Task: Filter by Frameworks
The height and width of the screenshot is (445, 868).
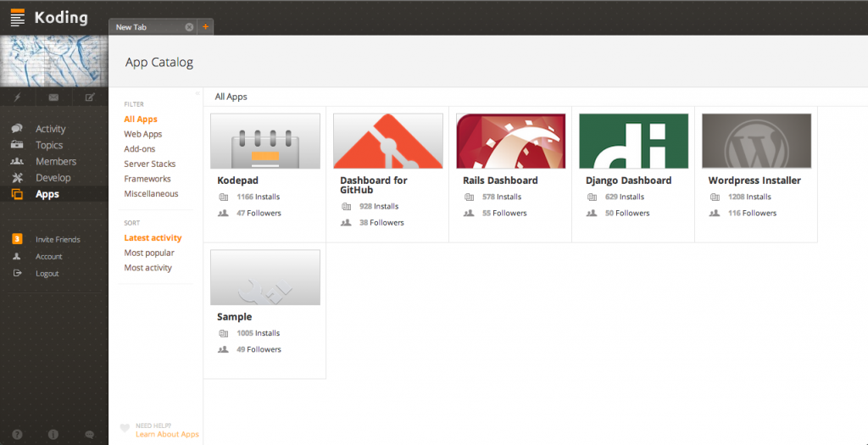Action: [x=147, y=179]
